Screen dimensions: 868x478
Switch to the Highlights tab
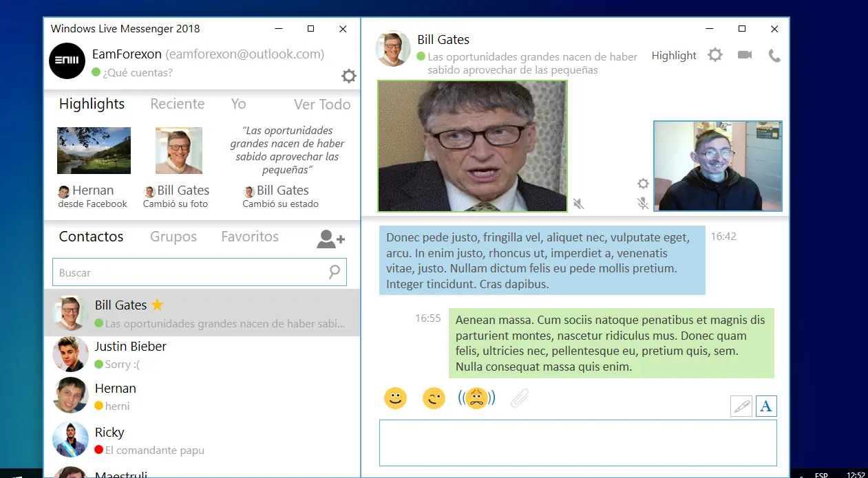(x=92, y=104)
